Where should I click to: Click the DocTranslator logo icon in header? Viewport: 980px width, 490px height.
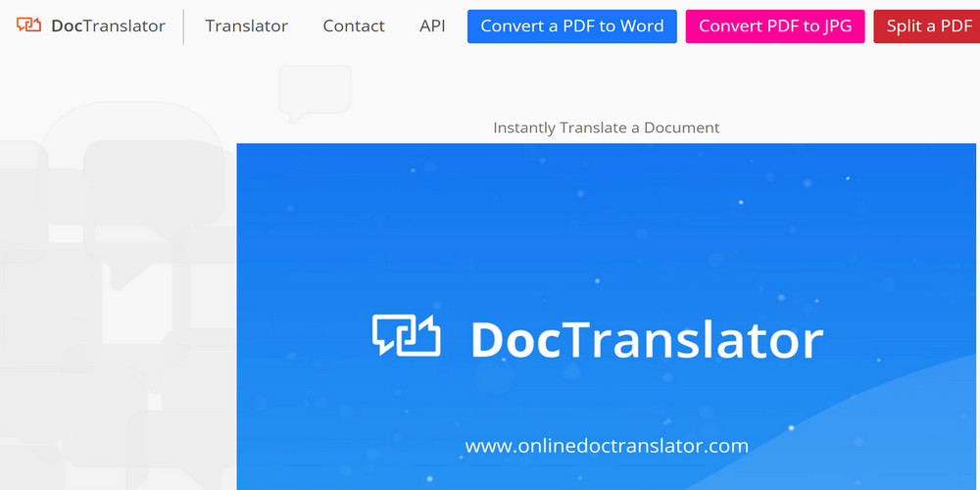(28, 25)
